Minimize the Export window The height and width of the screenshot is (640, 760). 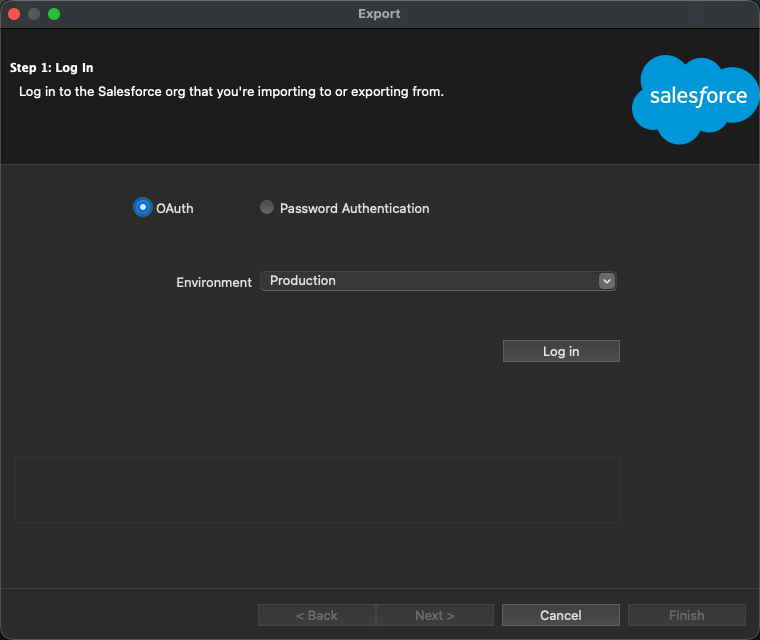(34, 14)
